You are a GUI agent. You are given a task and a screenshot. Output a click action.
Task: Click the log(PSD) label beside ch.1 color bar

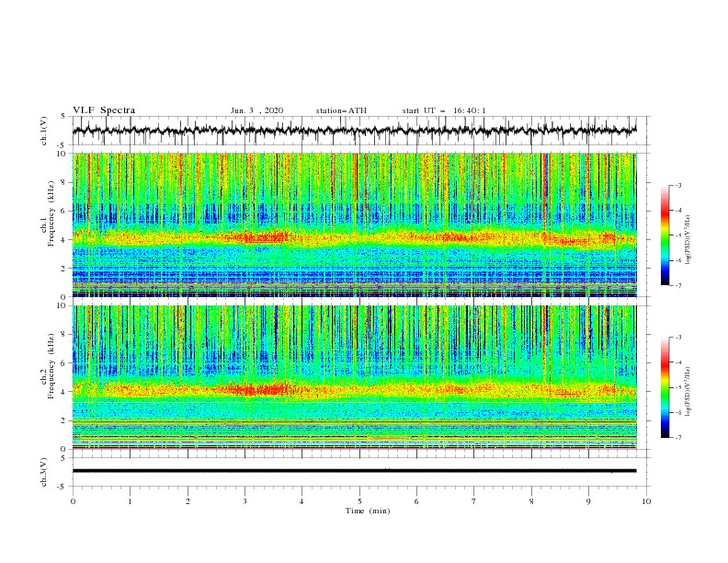click(x=688, y=240)
